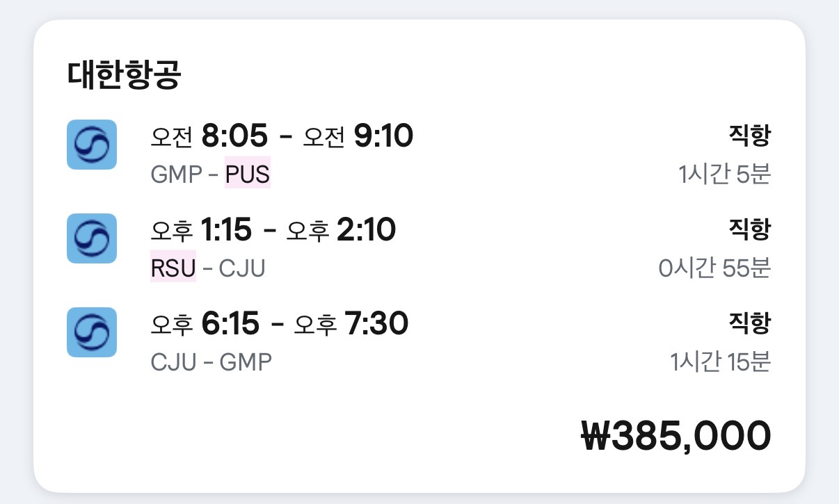Select the 오전 8:05 departure time
The width and height of the screenshot is (839, 504).
[209, 136]
